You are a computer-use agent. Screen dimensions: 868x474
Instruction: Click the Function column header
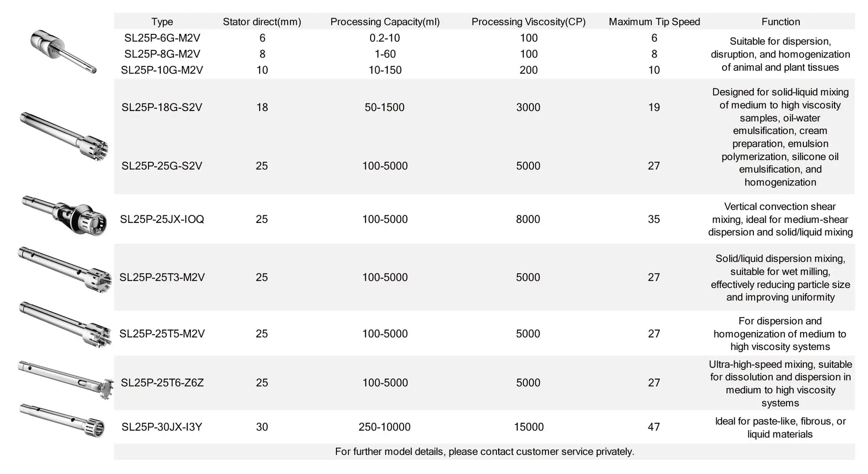tap(781, 21)
